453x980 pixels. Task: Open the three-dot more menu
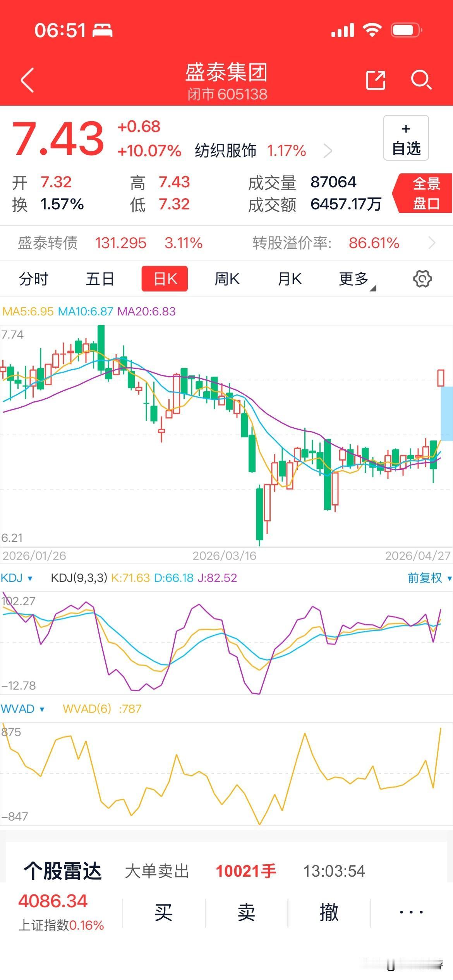point(411,913)
